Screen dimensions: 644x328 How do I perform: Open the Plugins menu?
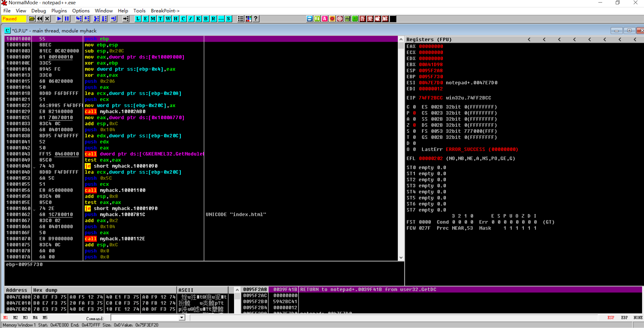59,11
